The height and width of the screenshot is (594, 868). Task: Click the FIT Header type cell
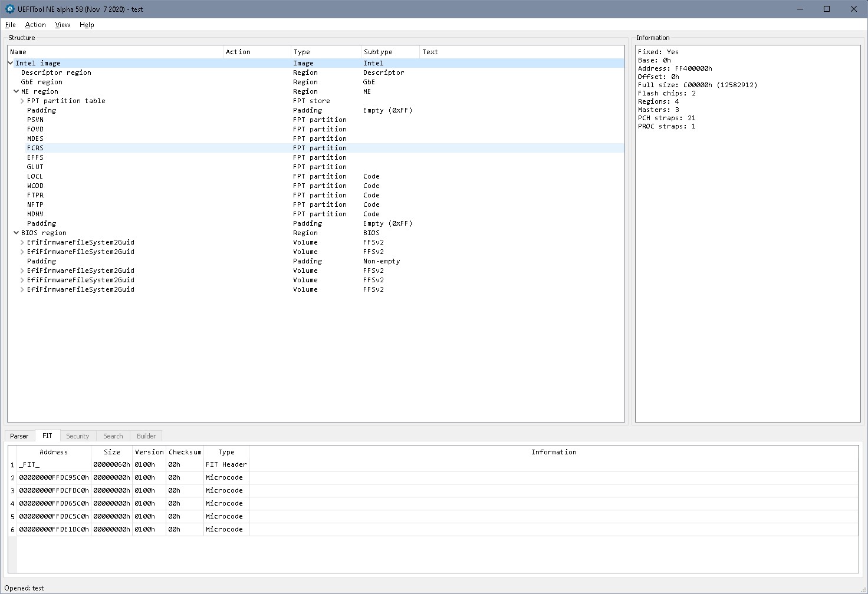tap(226, 464)
